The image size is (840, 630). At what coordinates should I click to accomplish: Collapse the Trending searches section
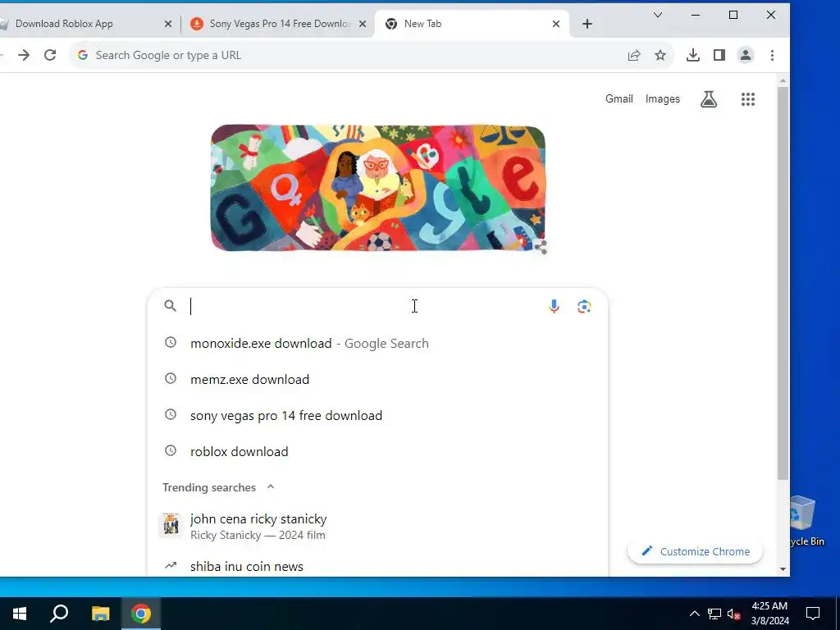pyautogui.click(x=271, y=487)
